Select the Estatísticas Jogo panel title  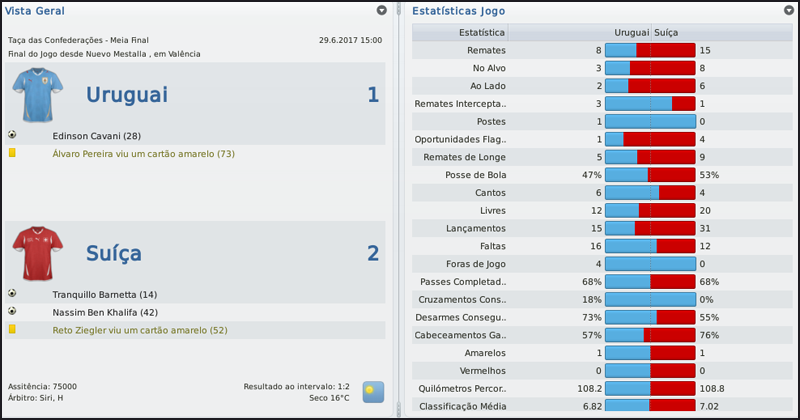tap(458, 10)
